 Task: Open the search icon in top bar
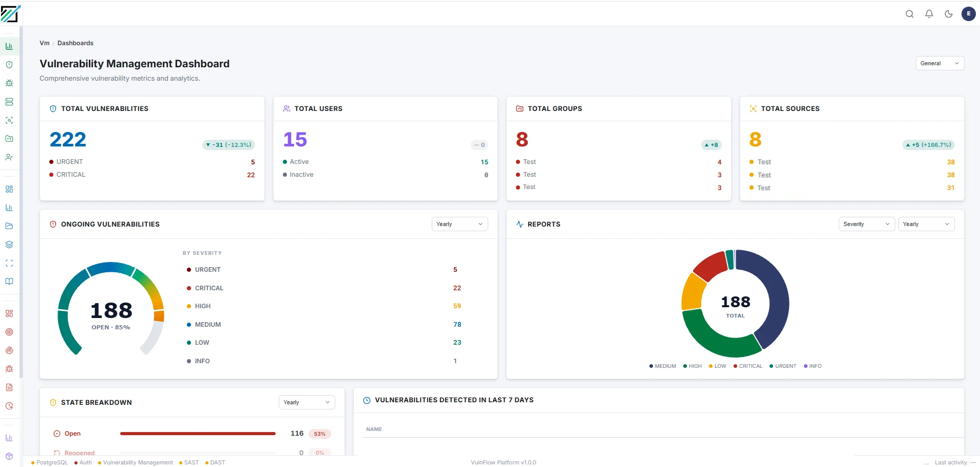910,14
